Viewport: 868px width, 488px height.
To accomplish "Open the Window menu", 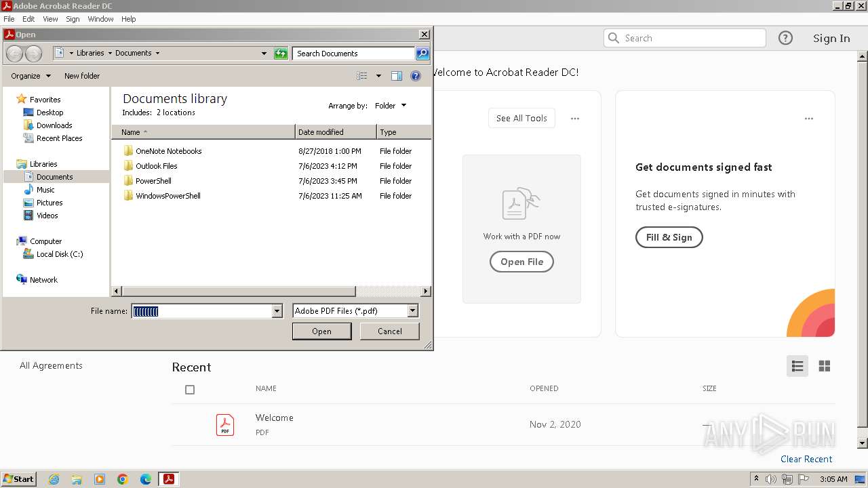I will click(x=100, y=19).
